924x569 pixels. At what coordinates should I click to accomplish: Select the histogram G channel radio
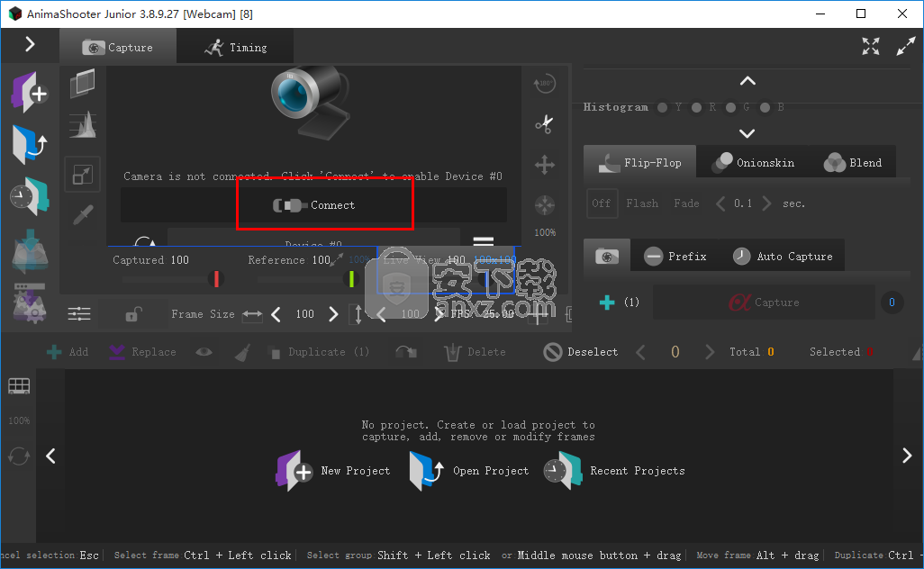pos(730,107)
